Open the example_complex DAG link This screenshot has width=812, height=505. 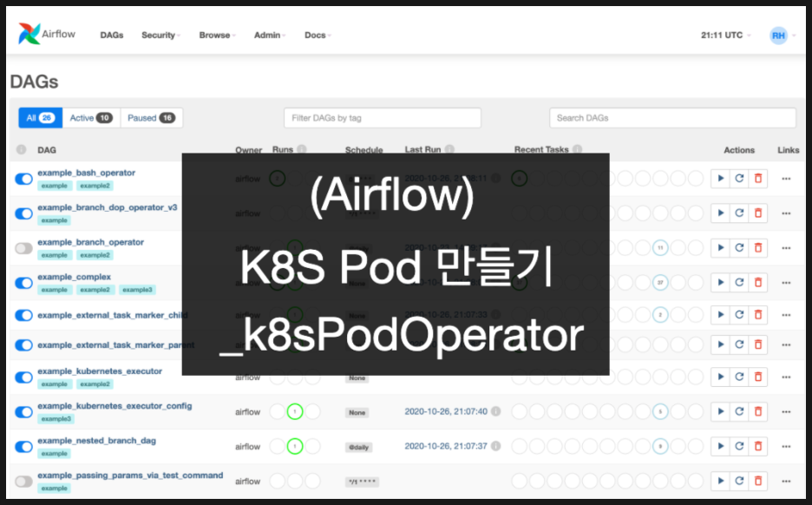point(74,277)
